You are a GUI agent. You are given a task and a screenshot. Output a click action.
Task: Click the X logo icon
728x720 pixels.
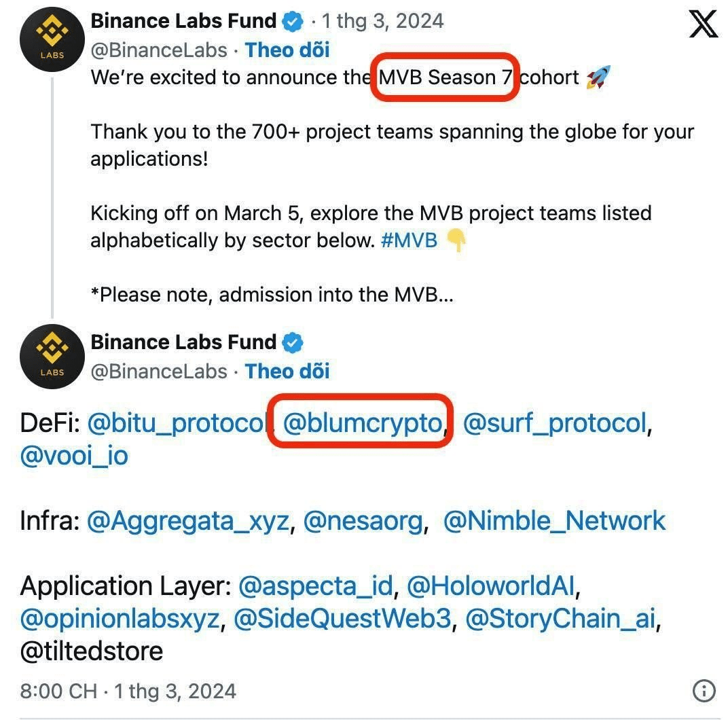[702, 25]
